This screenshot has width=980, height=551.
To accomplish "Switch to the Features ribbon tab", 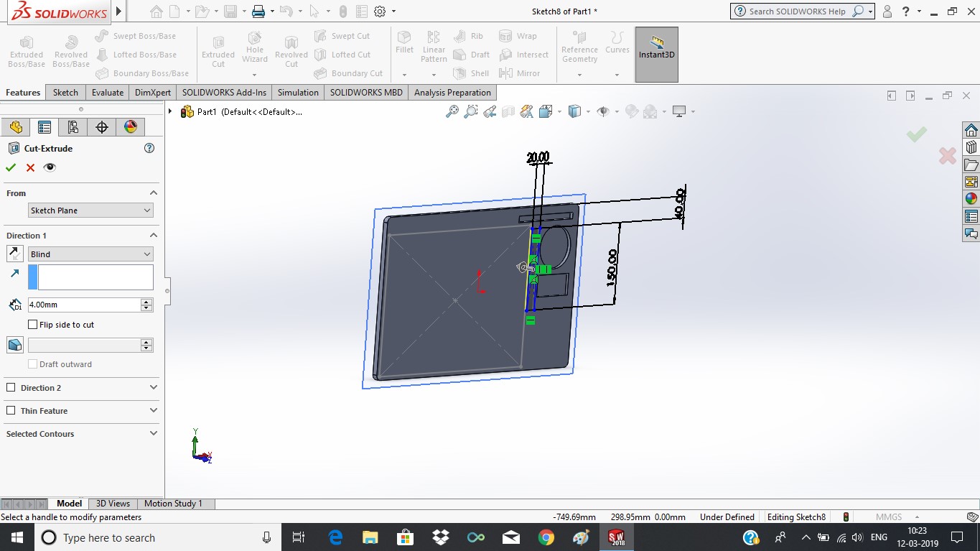I will pyautogui.click(x=23, y=93).
